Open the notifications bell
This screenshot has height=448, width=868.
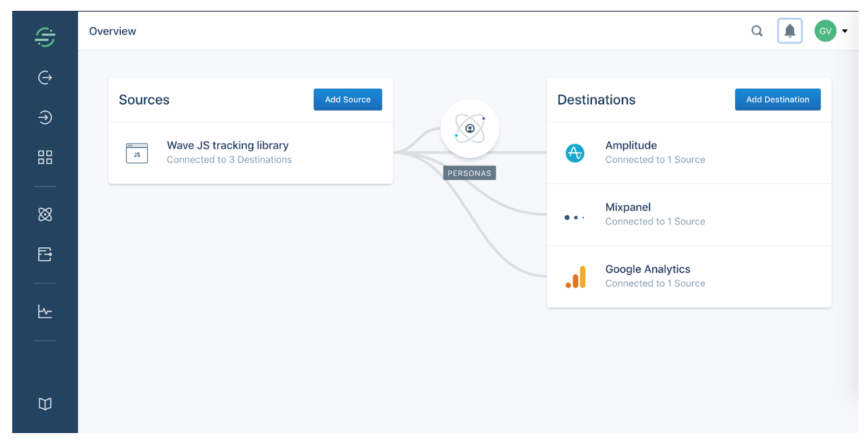tap(789, 31)
